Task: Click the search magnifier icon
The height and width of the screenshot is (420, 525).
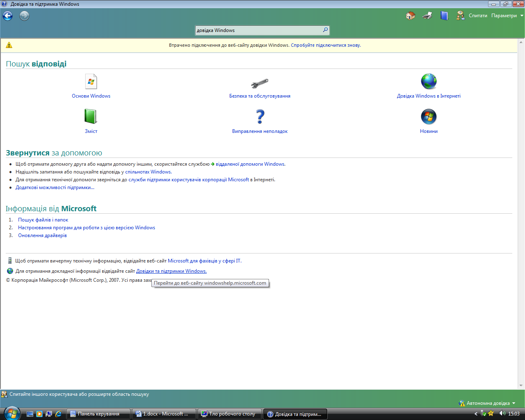Action: (325, 30)
